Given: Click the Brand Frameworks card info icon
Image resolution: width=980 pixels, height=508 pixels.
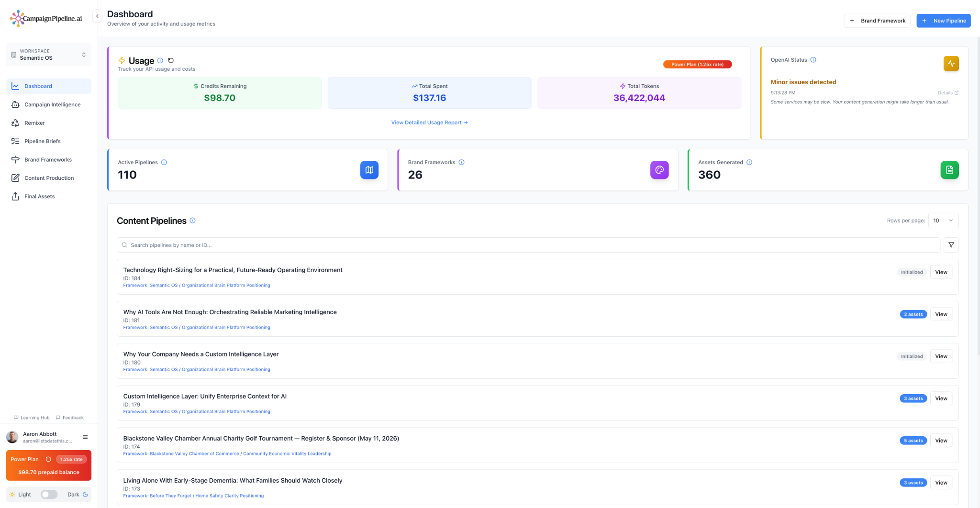Looking at the screenshot, I should click(462, 162).
